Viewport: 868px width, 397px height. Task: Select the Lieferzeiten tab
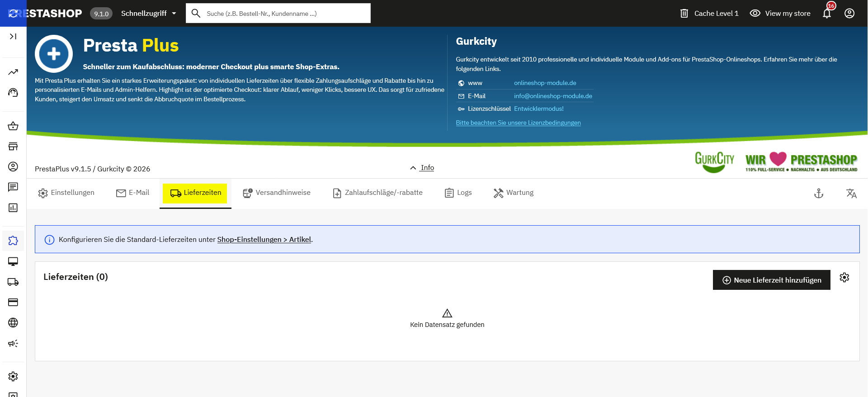click(x=195, y=193)
